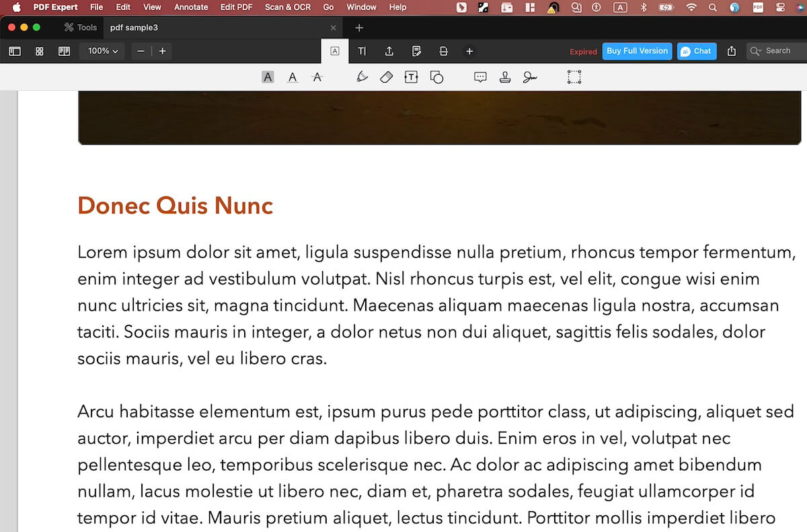The image size is (807, 532).
Task: Open the add annotation tool plus menu
Action: (469, 50)
